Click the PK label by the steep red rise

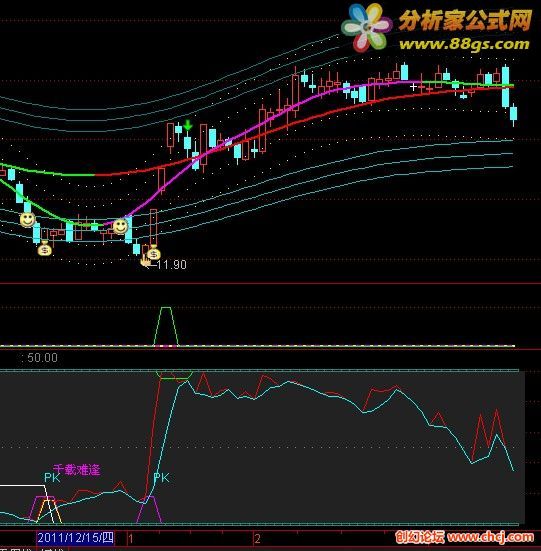(161, 478)
